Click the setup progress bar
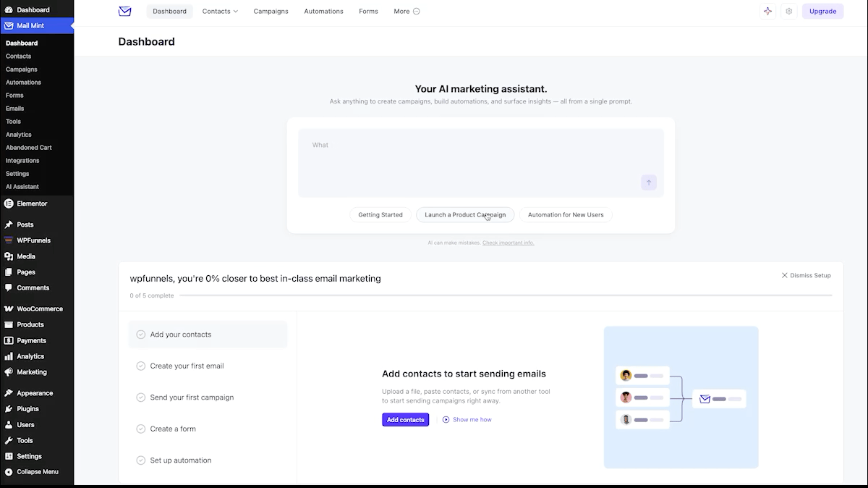 coord(506,295)
